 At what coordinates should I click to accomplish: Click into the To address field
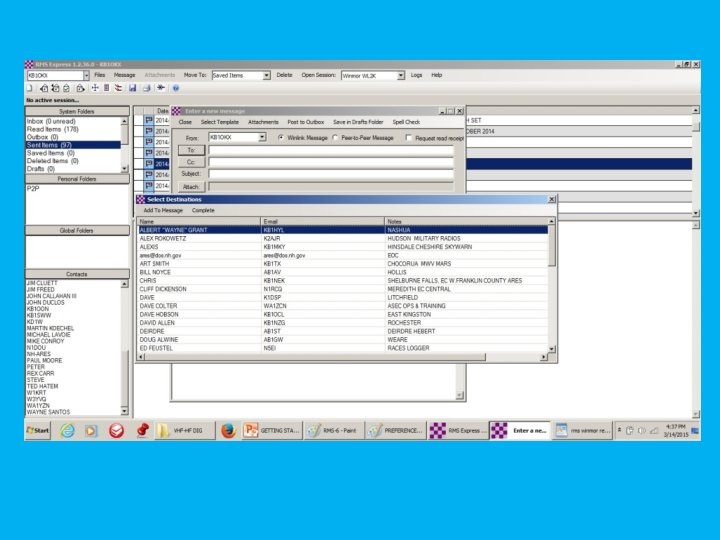(331, 150)
